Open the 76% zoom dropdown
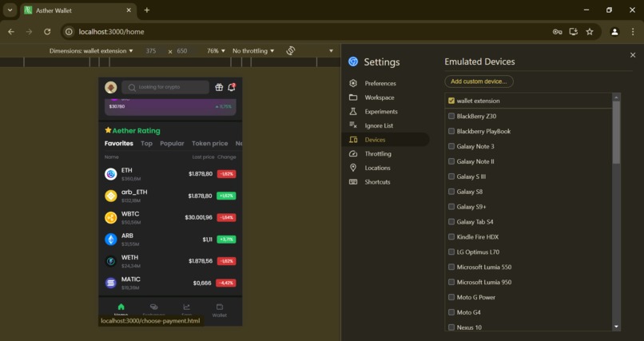644x341 pixels. [x=216, y=51]
